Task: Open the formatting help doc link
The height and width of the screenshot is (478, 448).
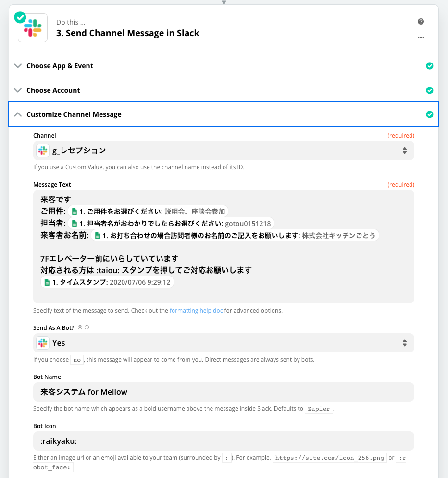Action: [196, 310]
